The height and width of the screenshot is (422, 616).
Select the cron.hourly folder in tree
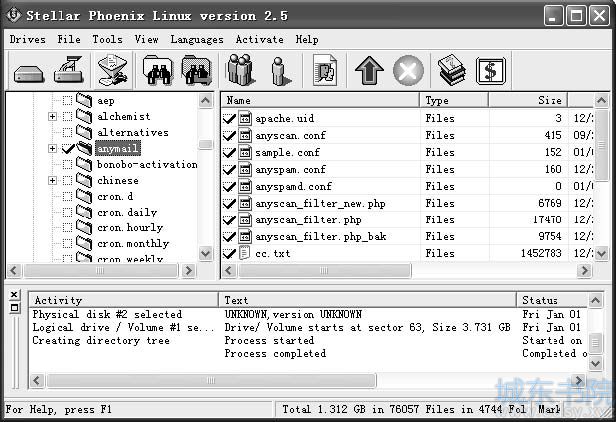pos(130,228)
